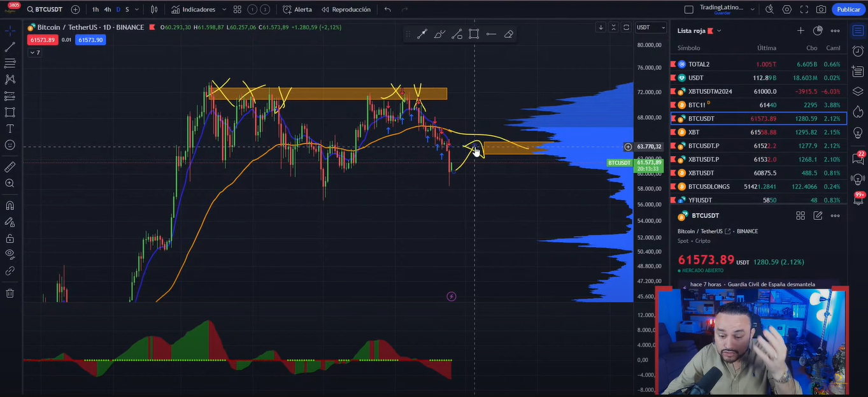Select the crosshair cursor tool
This screenshot has height=397, width=868.
[x=10, y=31]
